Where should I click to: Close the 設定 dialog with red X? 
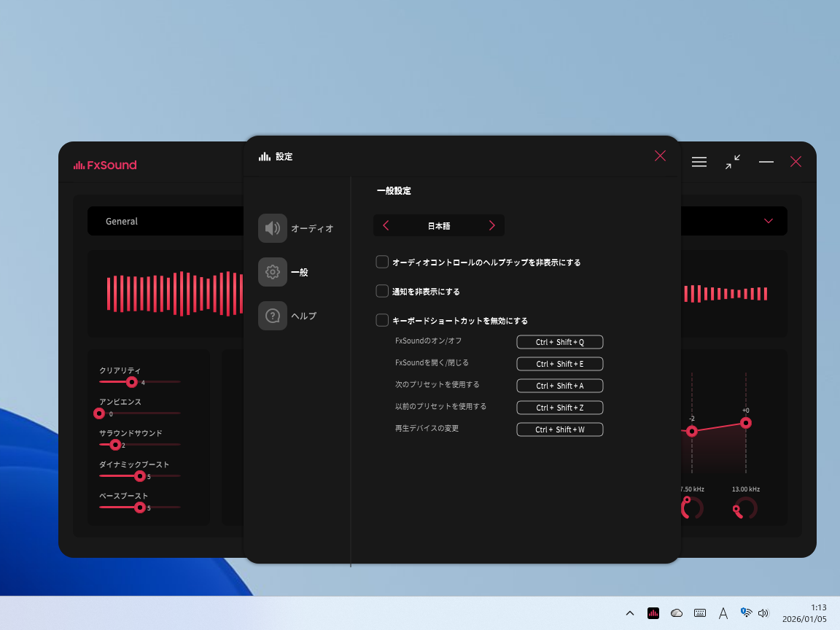(660, 156)
